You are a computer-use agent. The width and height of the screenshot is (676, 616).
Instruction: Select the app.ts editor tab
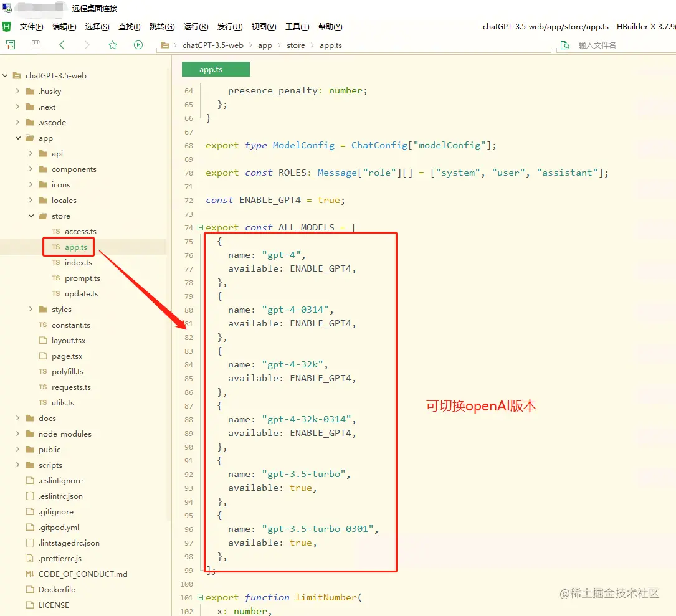coord(216,69)
